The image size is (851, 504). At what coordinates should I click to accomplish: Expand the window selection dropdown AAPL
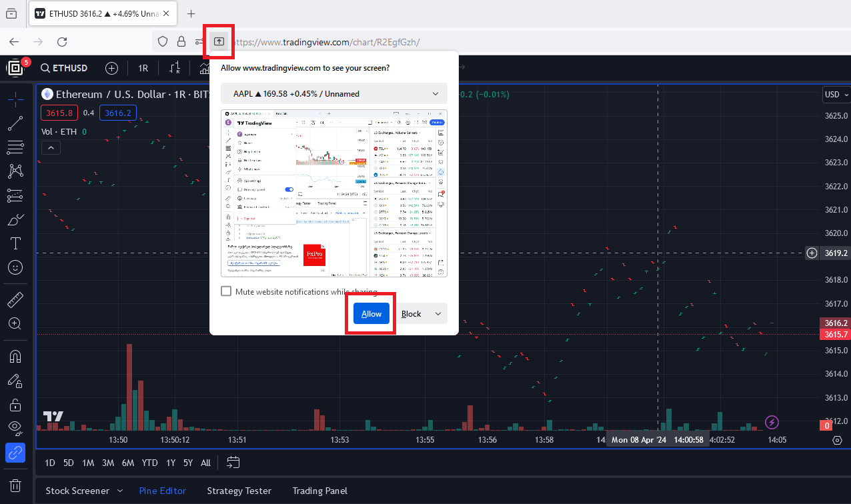click(334, 94)
